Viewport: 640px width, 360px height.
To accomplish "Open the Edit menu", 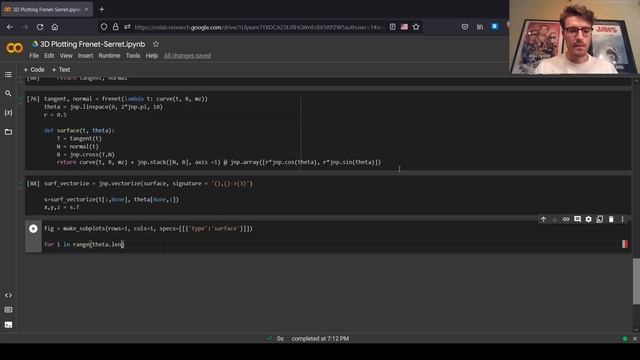I will pos(49,56).
